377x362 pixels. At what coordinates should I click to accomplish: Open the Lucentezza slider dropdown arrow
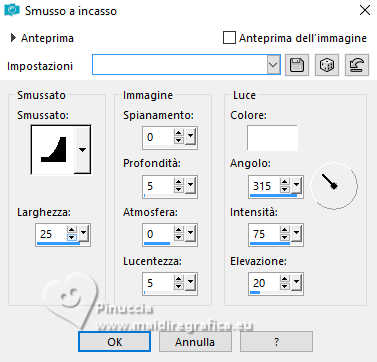[190, 282]
